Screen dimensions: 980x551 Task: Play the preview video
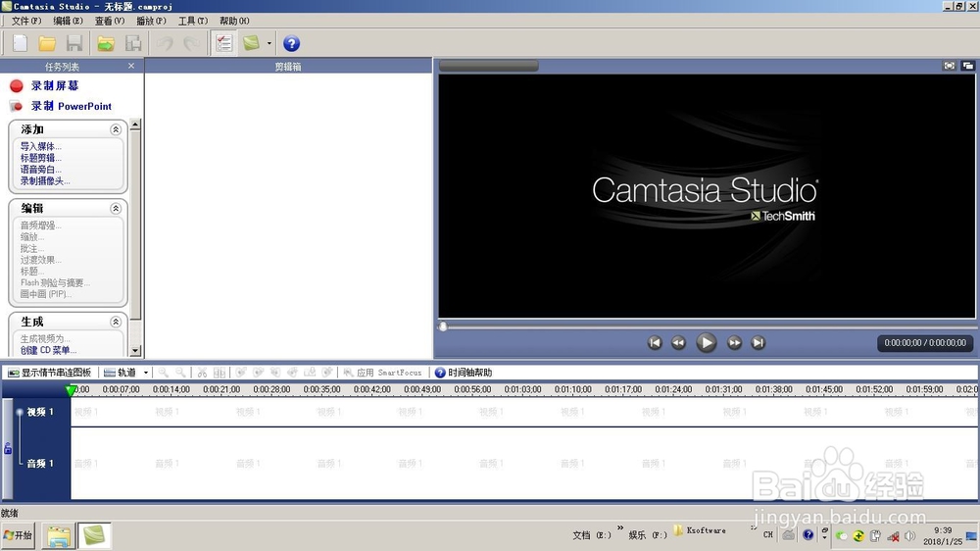point(707,343)
